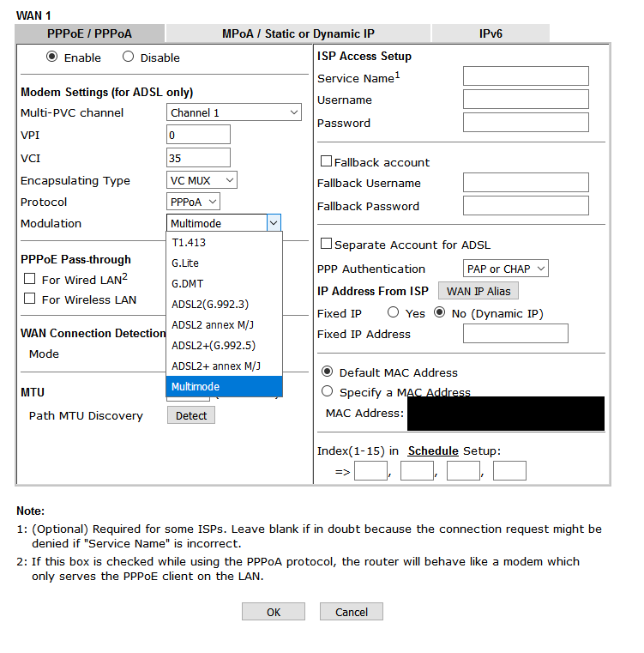Choose G.DMT modulation option

point(224,284)
